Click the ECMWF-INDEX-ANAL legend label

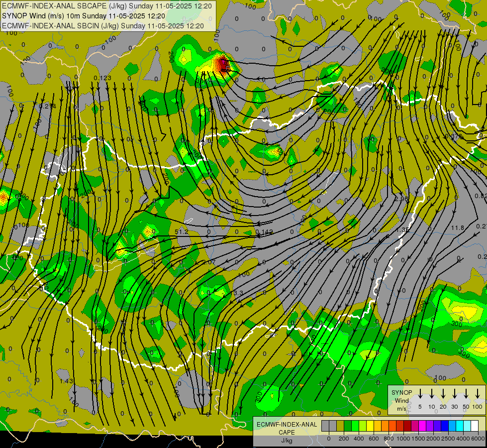tap(287, 425)
